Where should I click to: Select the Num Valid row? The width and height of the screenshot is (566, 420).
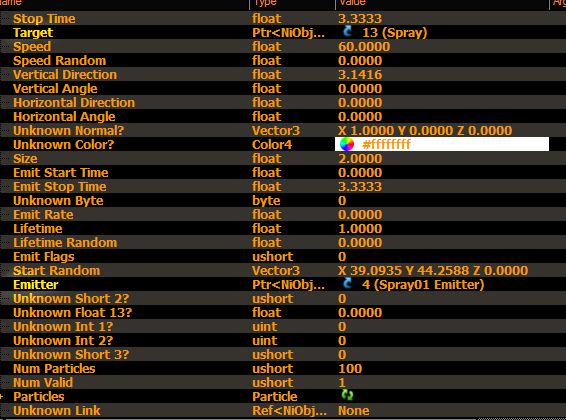coord(283,382)
